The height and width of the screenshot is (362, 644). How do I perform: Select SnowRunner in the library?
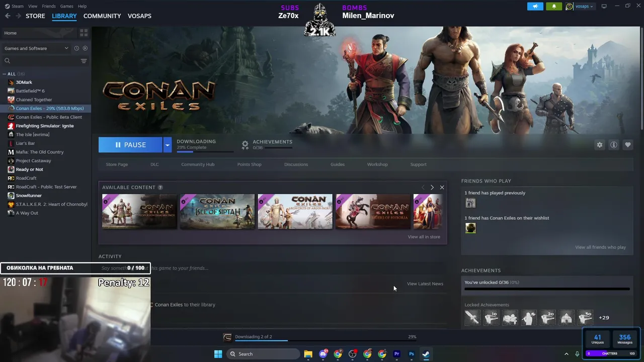click(x=29, y=196)
